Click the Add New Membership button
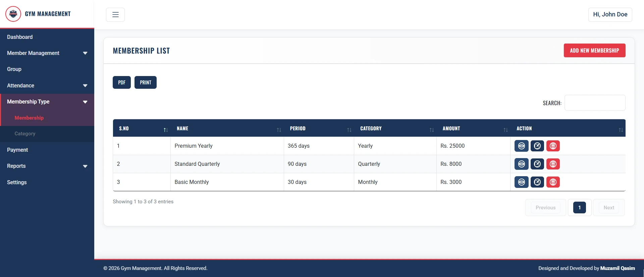The width and height of the screenshot is (644, 277). 594,50
